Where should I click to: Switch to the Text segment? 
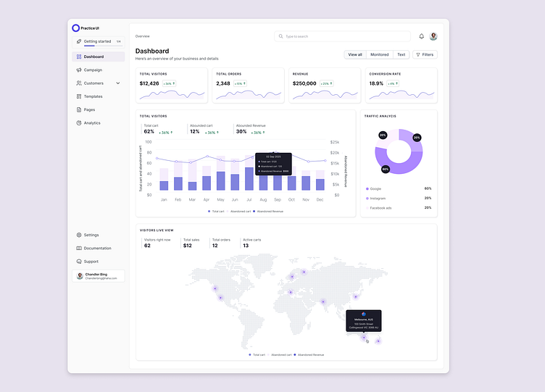401,54
